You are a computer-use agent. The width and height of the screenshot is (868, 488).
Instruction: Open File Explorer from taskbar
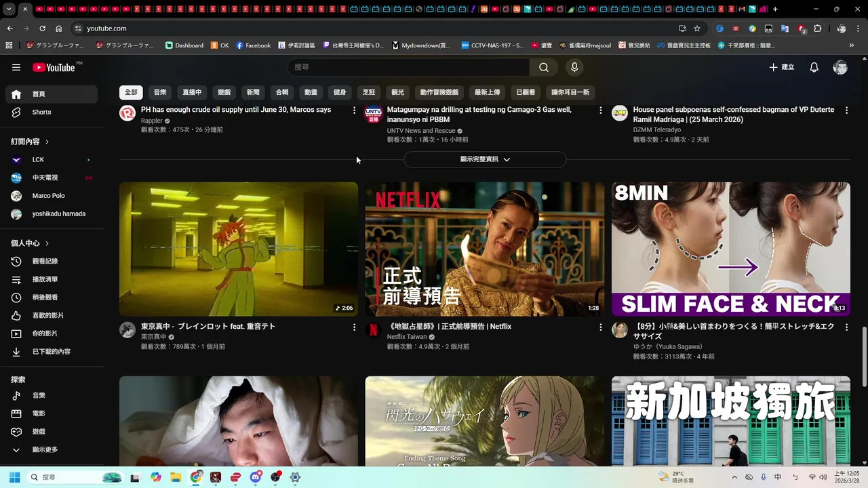[x=176, y=477]
